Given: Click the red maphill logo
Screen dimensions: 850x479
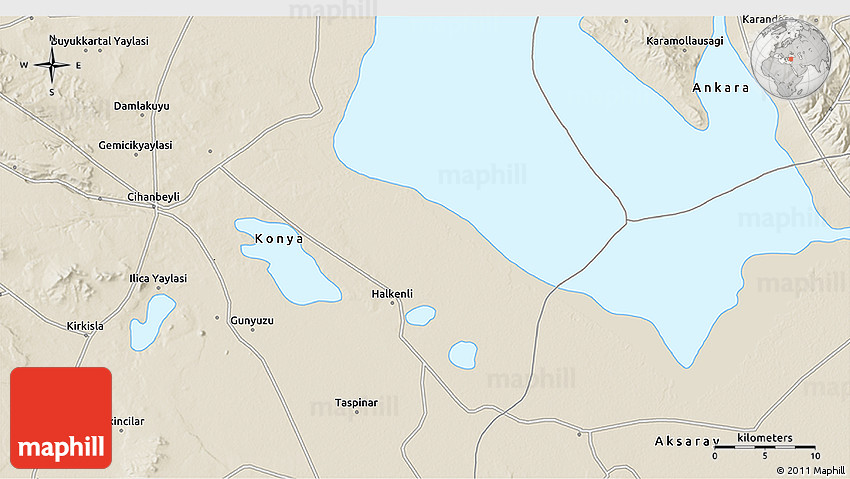Looking at the screenshot, I should click(x=61, y=418).
